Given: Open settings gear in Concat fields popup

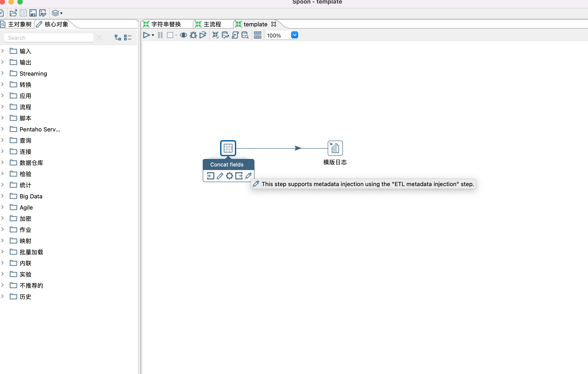Looking at the screenshot, I should [229, 176].
